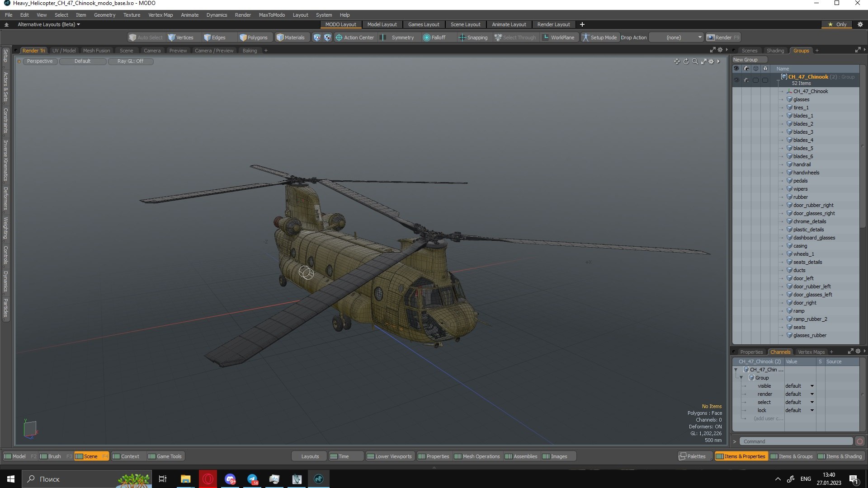The width and height of the screenshot is (868, 488).
Task: Open Telegram from the taskbar
Action: [252, 479]
